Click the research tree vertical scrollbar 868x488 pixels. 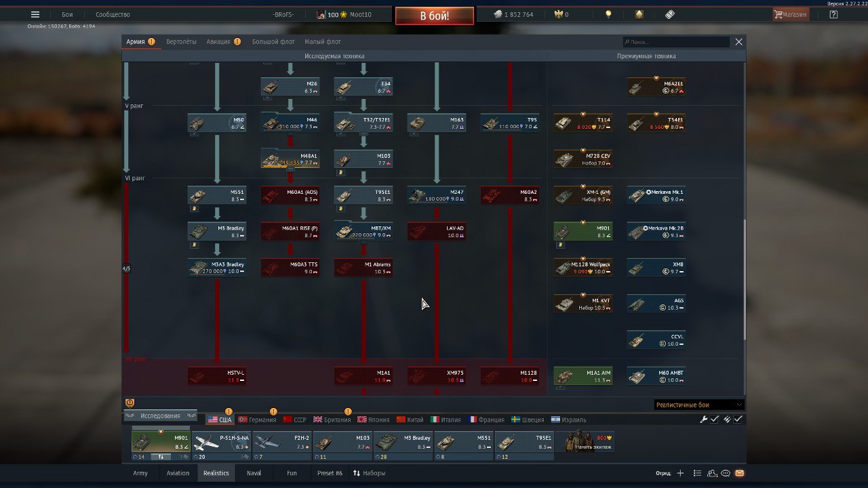[745, 279]
